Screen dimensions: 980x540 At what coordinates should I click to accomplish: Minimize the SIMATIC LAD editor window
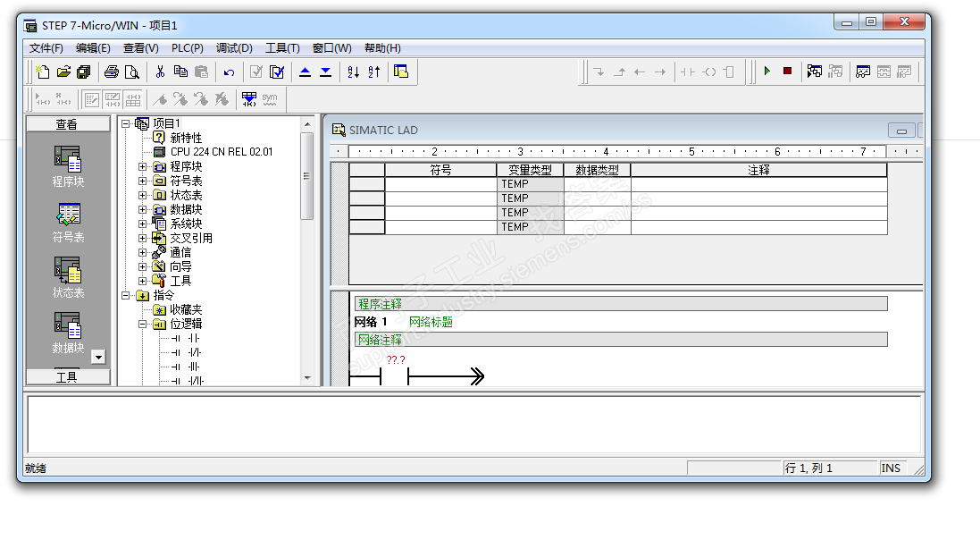901,131
